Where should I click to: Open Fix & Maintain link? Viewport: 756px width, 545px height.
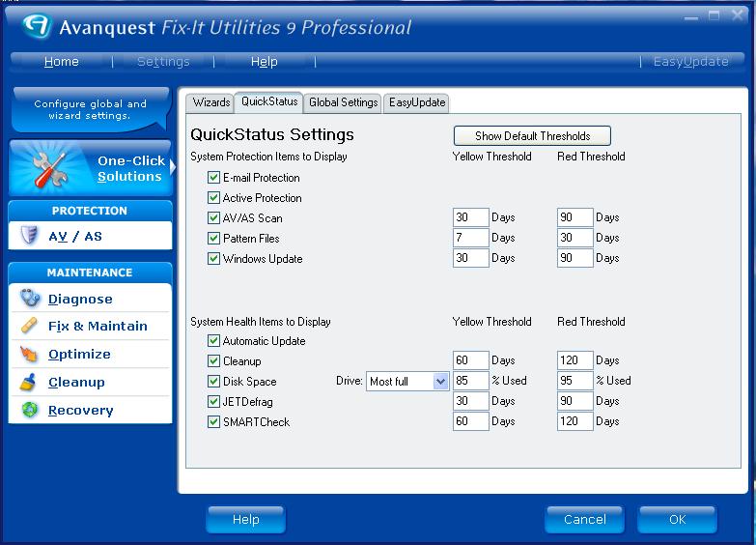tap(98, 326)
